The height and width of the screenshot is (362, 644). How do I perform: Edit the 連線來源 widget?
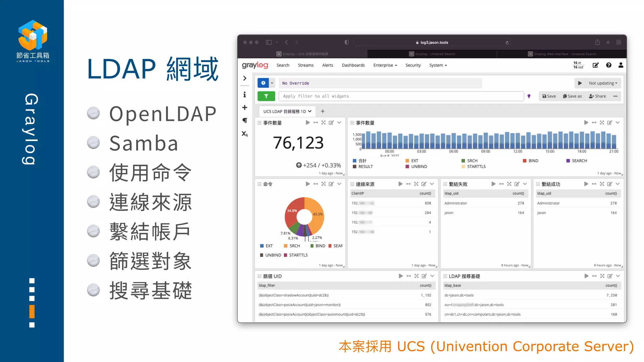pos(424,184)
